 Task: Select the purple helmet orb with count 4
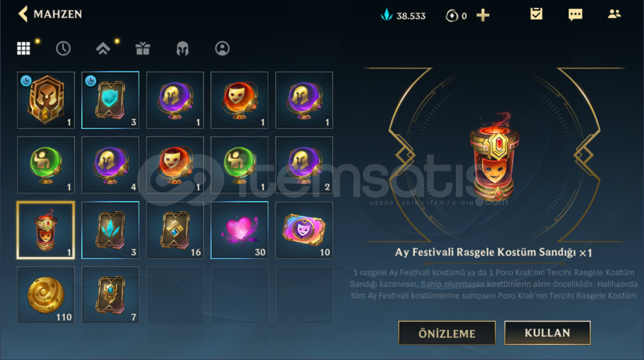click(110, 165)
